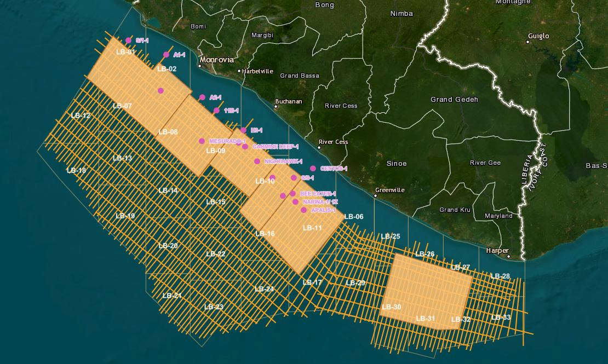Select the River Gee county label
Screen dimensions: 608x364
pyautogui.click(x=485, y=163)
